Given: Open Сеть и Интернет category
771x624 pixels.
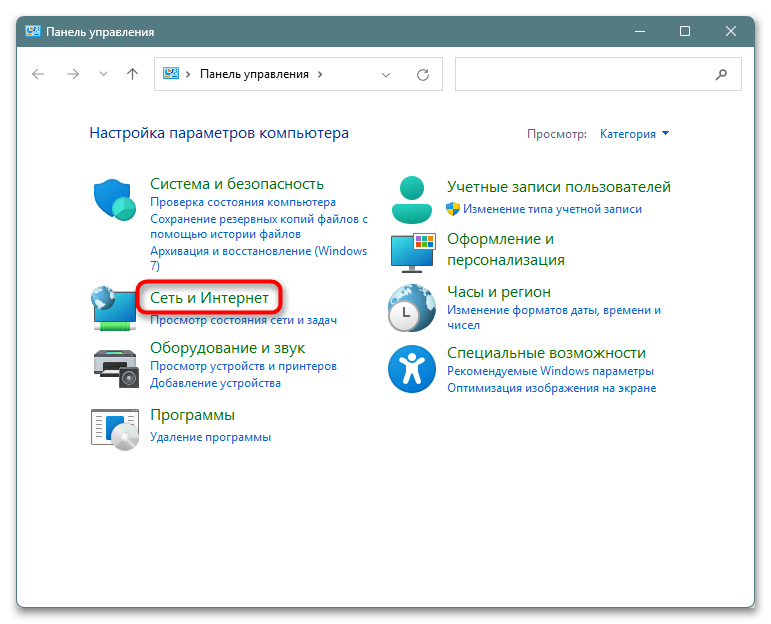Looking at the screenshot, I should click(209, 298).
